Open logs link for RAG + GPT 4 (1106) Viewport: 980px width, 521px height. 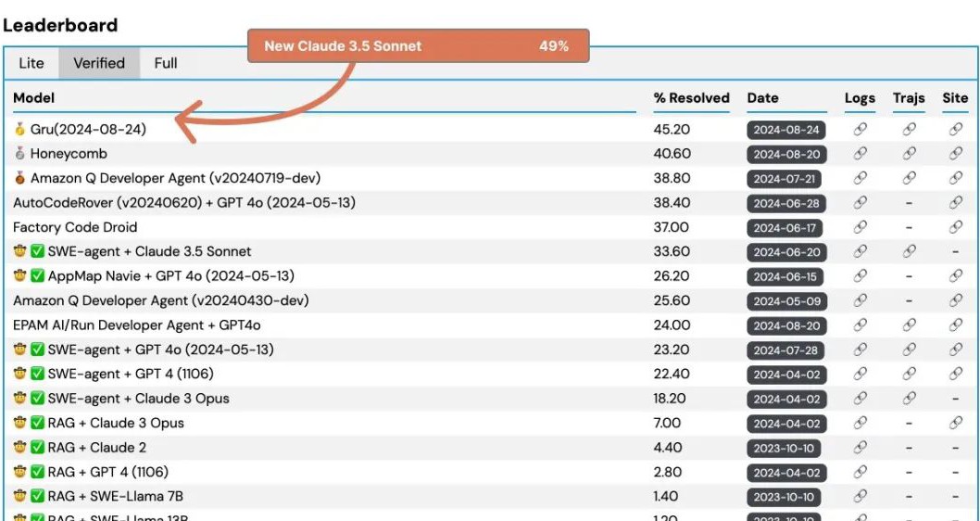(861, 472)
